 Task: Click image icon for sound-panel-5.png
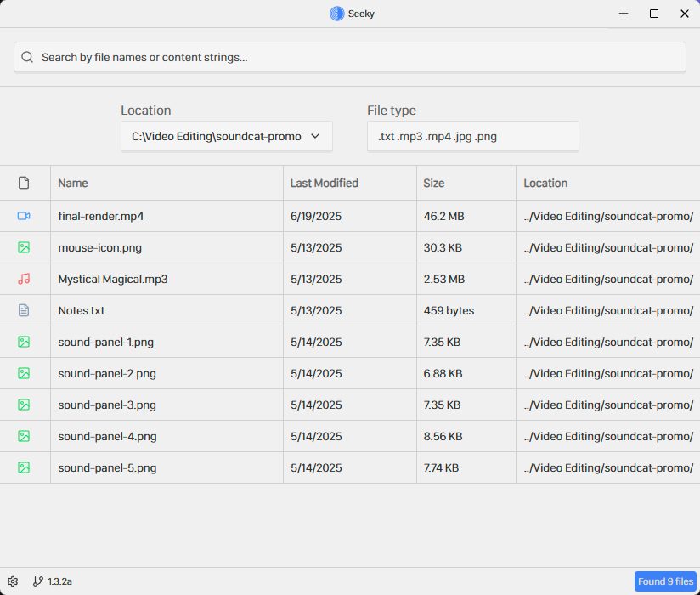click(x=24, y=467)
